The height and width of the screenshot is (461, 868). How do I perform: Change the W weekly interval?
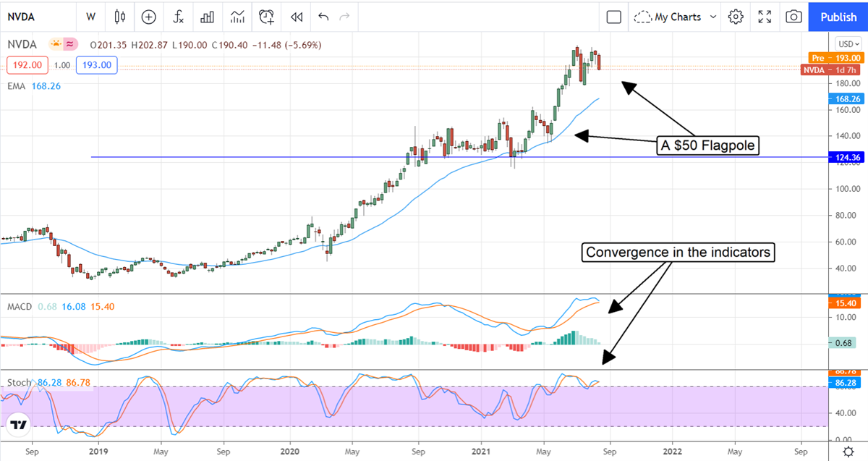pos(90,17)
